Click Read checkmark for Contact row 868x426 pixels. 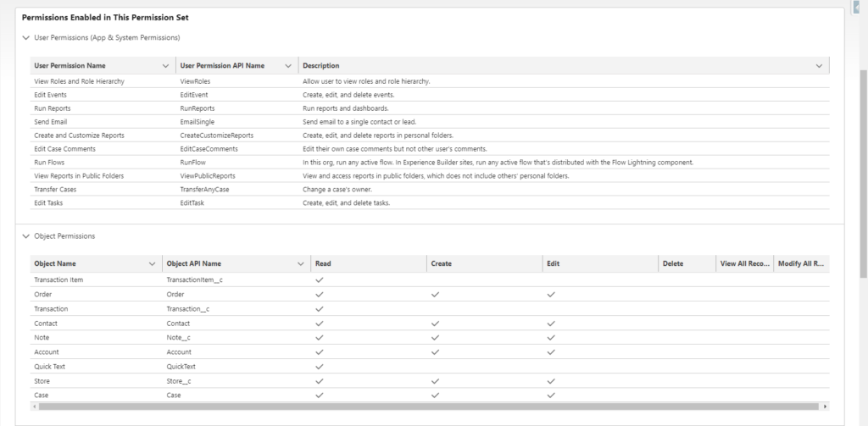(319, 324)
